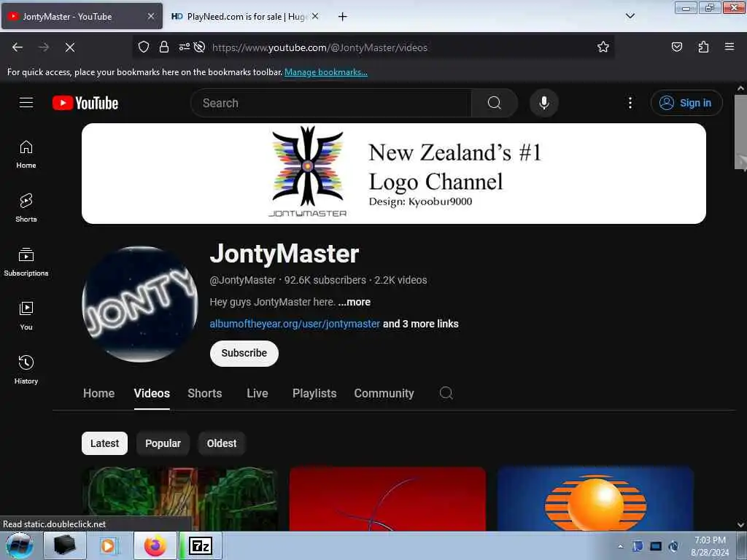Expand channel description with ...more
The width and height of the screenshot is (747, 560).
click(354, 302)
